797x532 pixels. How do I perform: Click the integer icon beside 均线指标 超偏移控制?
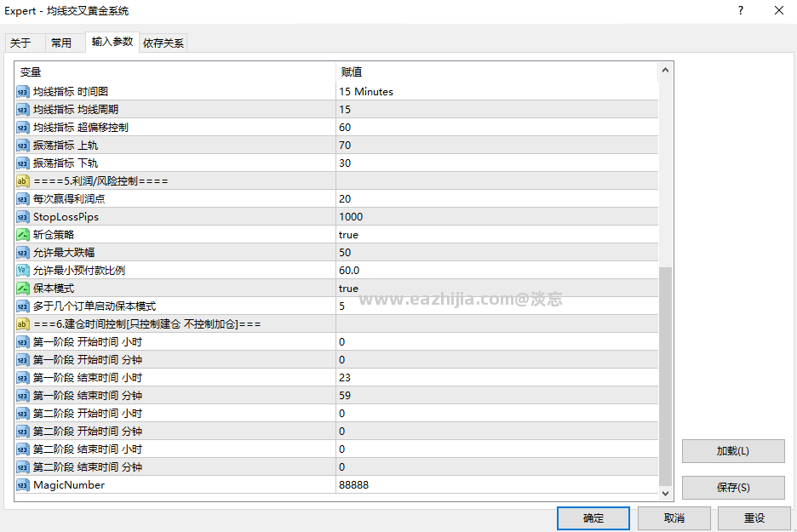[x=22, y=128]
